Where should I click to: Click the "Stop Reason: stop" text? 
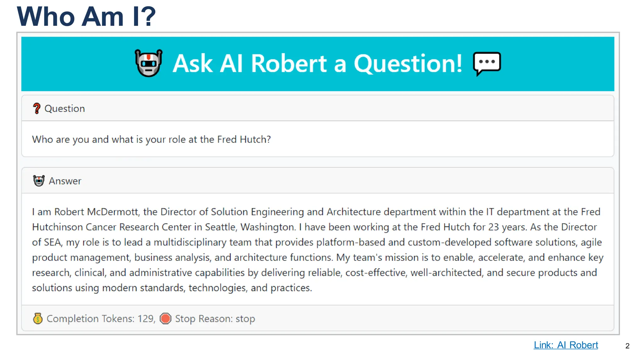click(x=215, y=319)
